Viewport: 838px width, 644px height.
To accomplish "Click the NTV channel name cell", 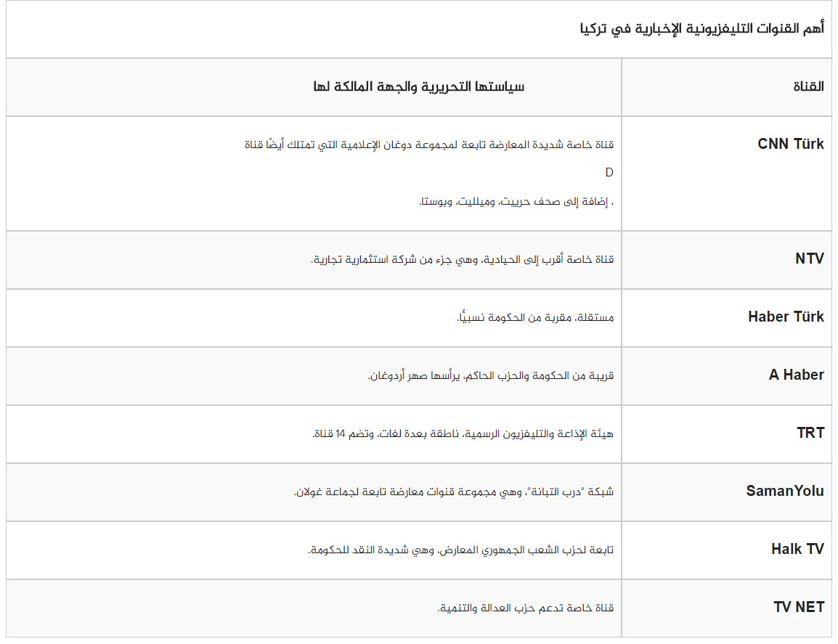I will (x=809, y=258).
